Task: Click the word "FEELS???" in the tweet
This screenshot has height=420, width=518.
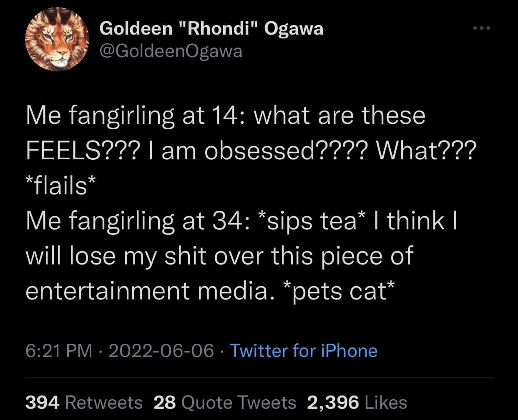Action: pos(81,150)
